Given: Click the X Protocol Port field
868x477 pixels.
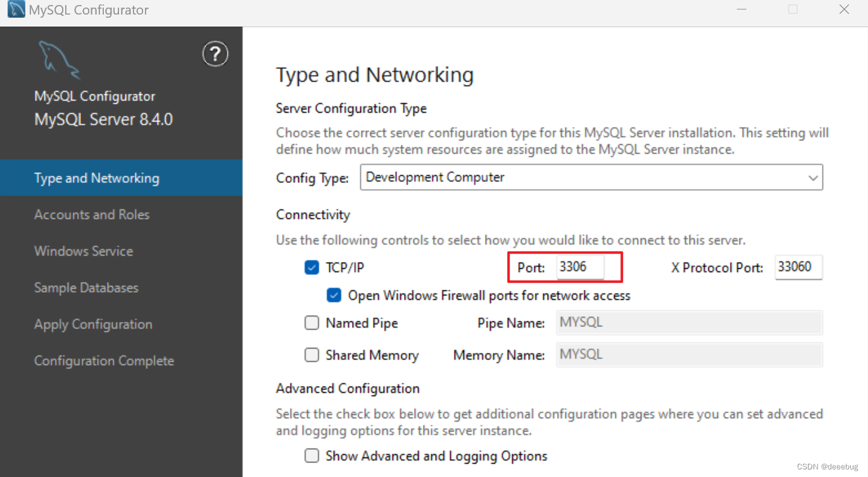Looking at the screenshot, I should (798, 267).
